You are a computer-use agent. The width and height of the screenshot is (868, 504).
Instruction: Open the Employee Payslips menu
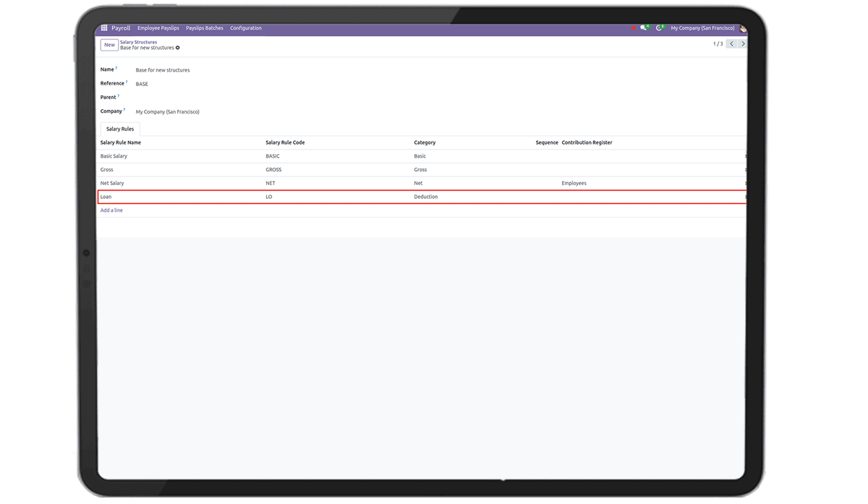click(x=158, y=28)
